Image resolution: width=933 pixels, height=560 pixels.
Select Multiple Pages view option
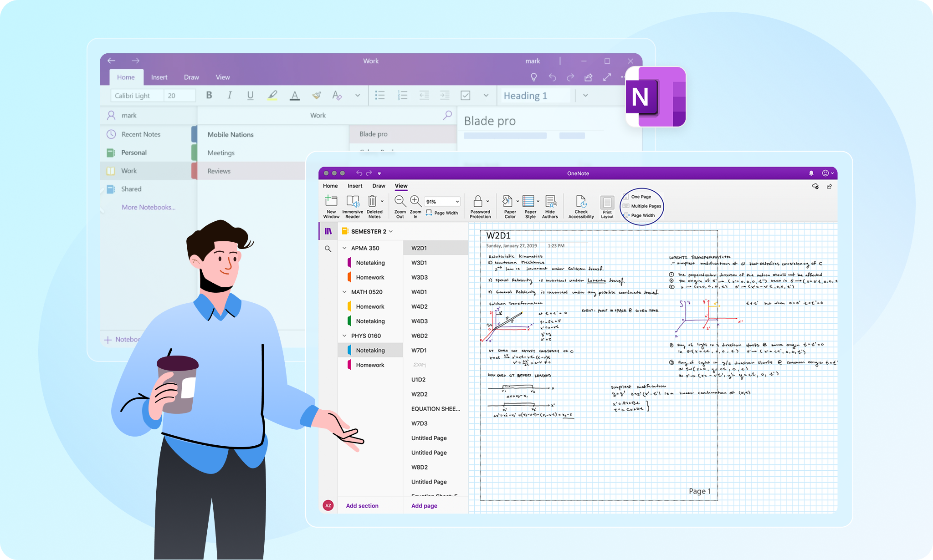pyautogui.click(x=642, y=206)
